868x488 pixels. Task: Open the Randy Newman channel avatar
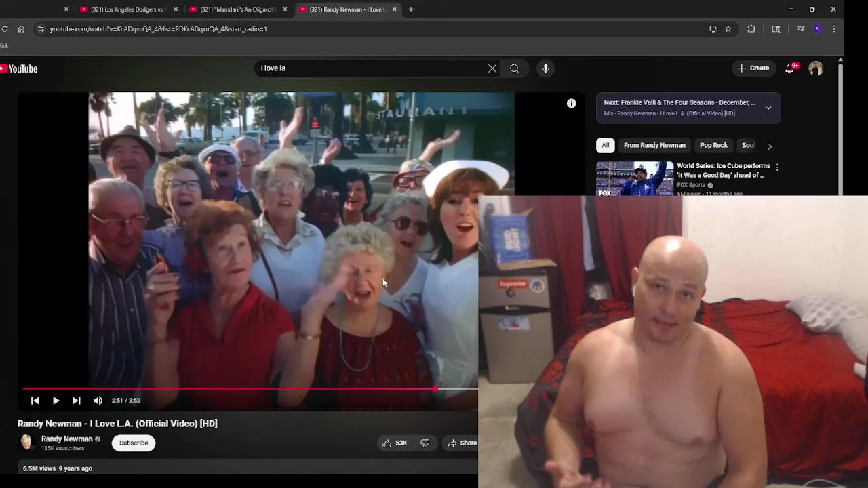[x=26, y=443]
